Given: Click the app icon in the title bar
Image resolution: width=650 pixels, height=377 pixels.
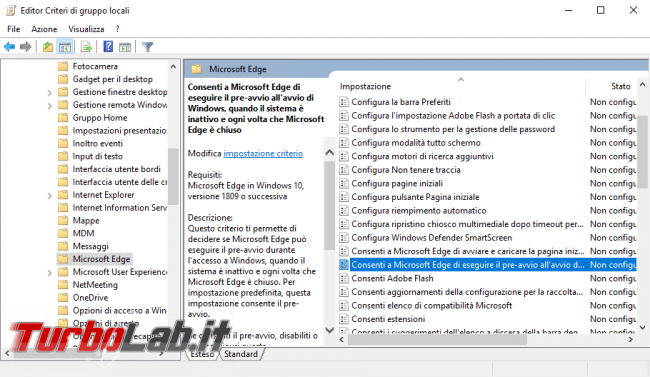Looking at the screenshot, I should click(x=11, y=10).
